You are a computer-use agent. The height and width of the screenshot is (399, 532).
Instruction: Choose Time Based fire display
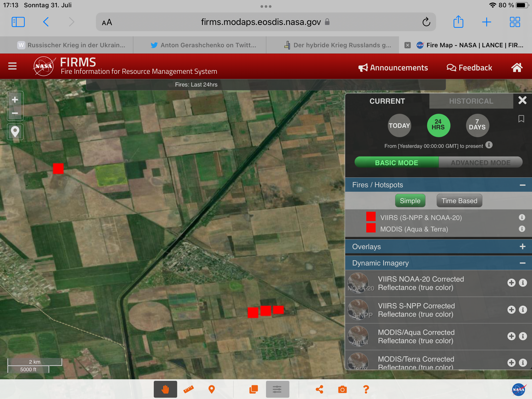pyautogui.click(x=459, y=201)
